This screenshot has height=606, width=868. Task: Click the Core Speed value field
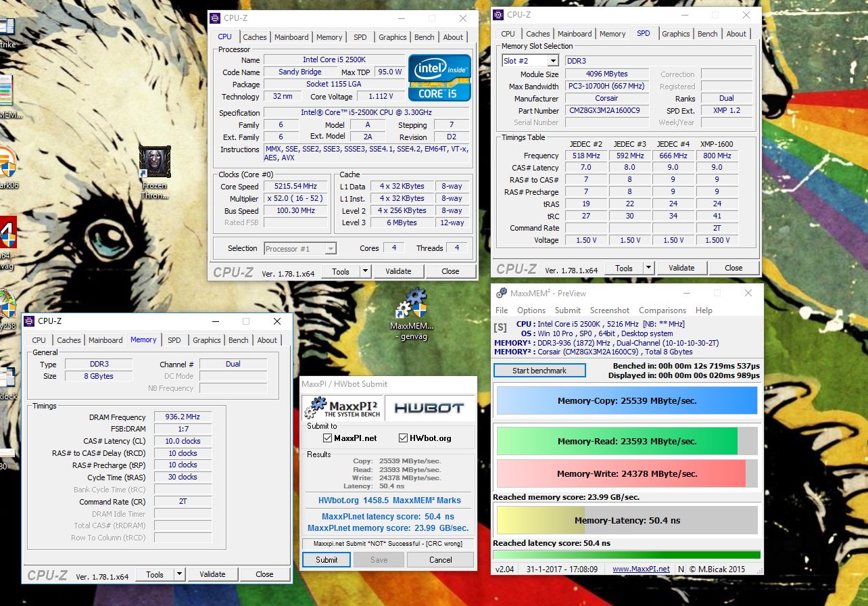click(295, 186)
